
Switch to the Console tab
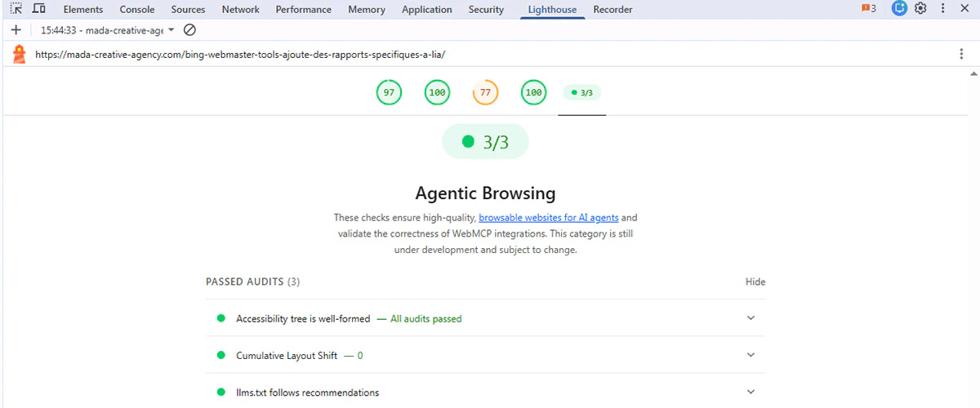pyautogui.click(x=137, y=10)
